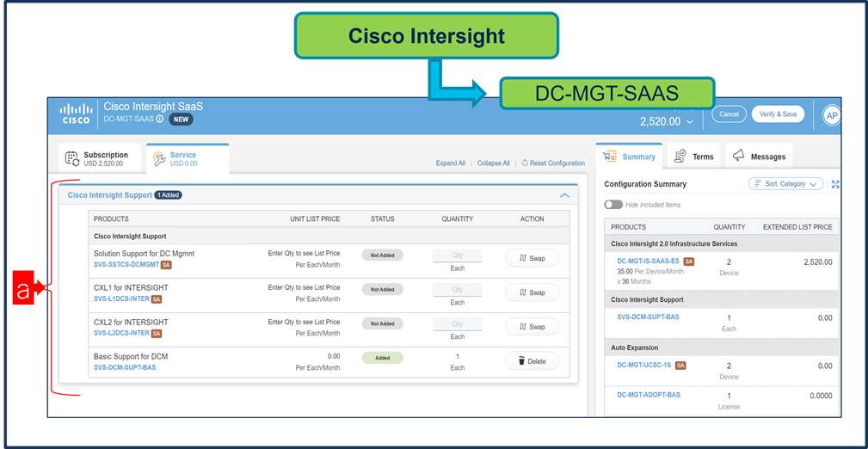Screen dimensions: 868x449
Task: Open SVS-DCM-SUPT-BAS link in Configuration Summary
Action: coord(649,317)
